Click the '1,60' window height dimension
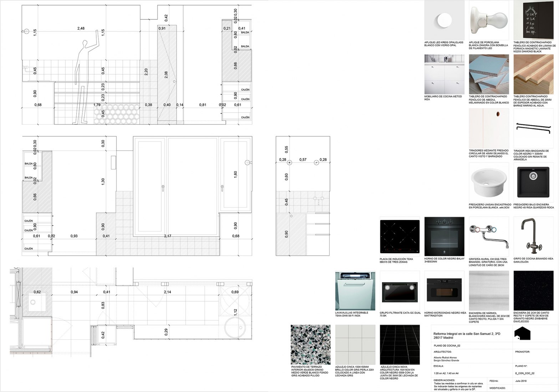This screenshot has height=392, width=560. (235, 174)
